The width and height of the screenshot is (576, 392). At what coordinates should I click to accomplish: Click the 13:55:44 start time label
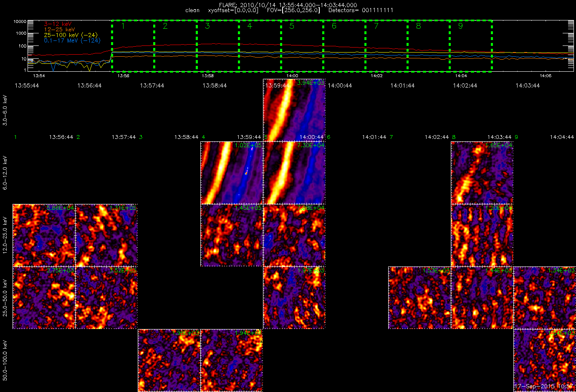[27, 85]
